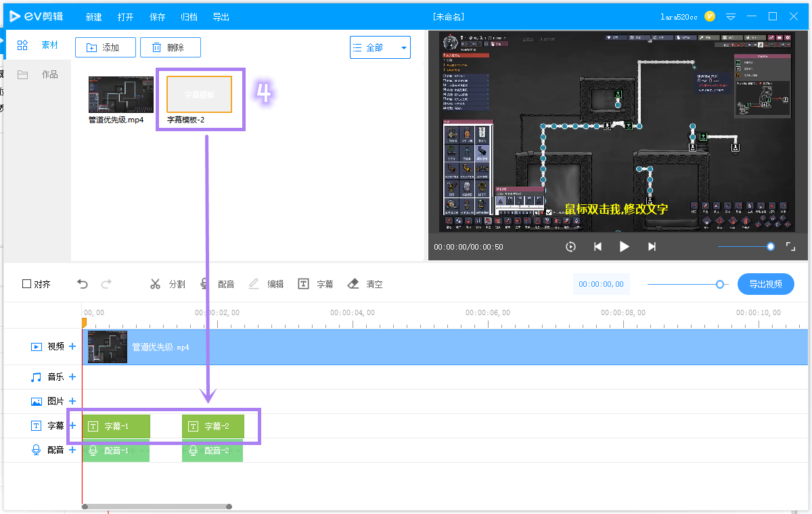
Task: Switch to the 素材 tab
Action: pyautogui.click(x=38, y=45)
